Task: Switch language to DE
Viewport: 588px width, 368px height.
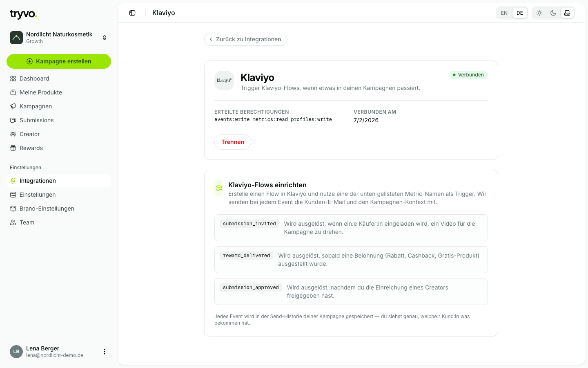Action: (x=520, y=13)
